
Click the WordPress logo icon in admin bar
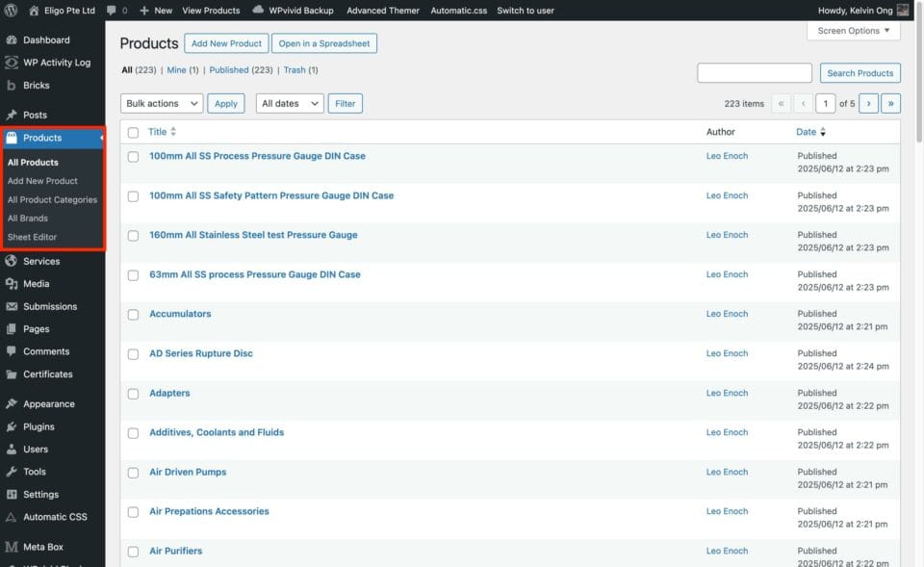12,11
